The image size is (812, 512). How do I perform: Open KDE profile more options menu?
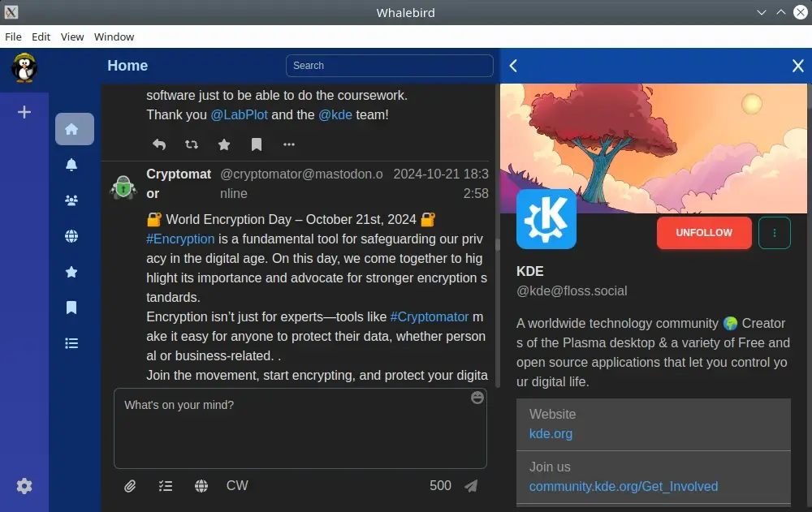click(775, 233)
